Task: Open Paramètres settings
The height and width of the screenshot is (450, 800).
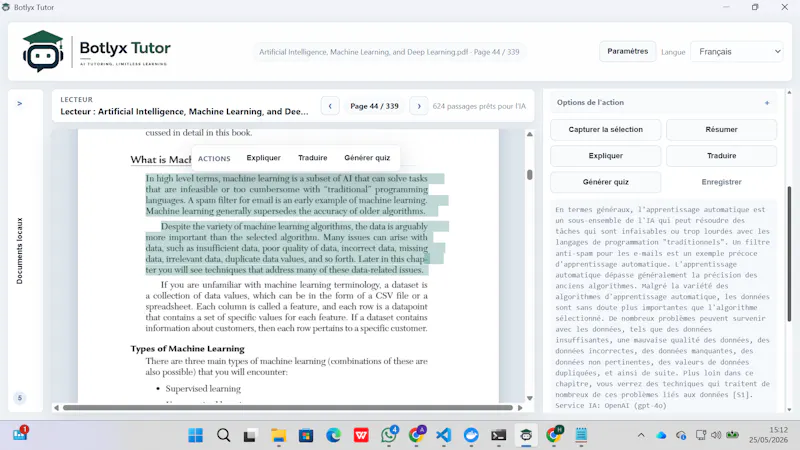Action: 628,52
